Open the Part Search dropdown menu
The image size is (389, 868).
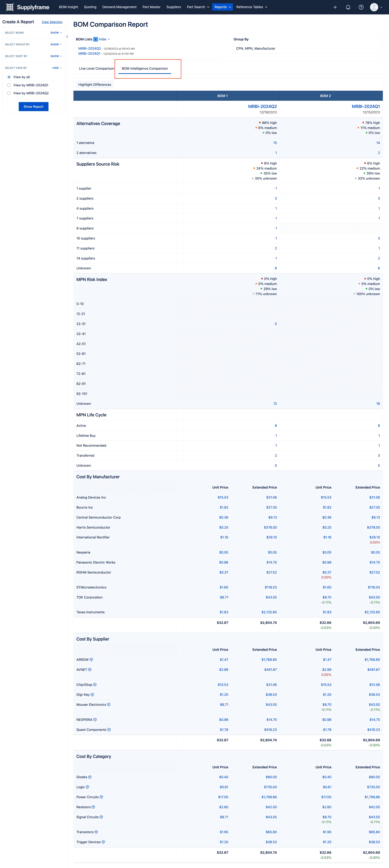[x=198, y=7]
